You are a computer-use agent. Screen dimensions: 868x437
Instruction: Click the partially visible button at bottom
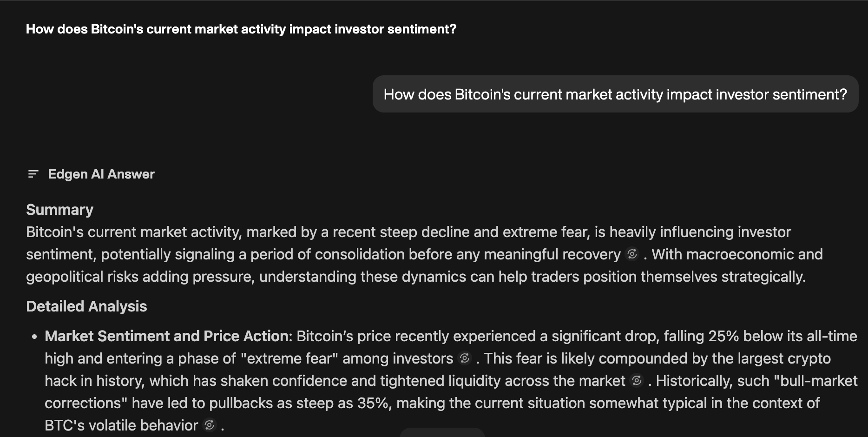click(442, 433)
